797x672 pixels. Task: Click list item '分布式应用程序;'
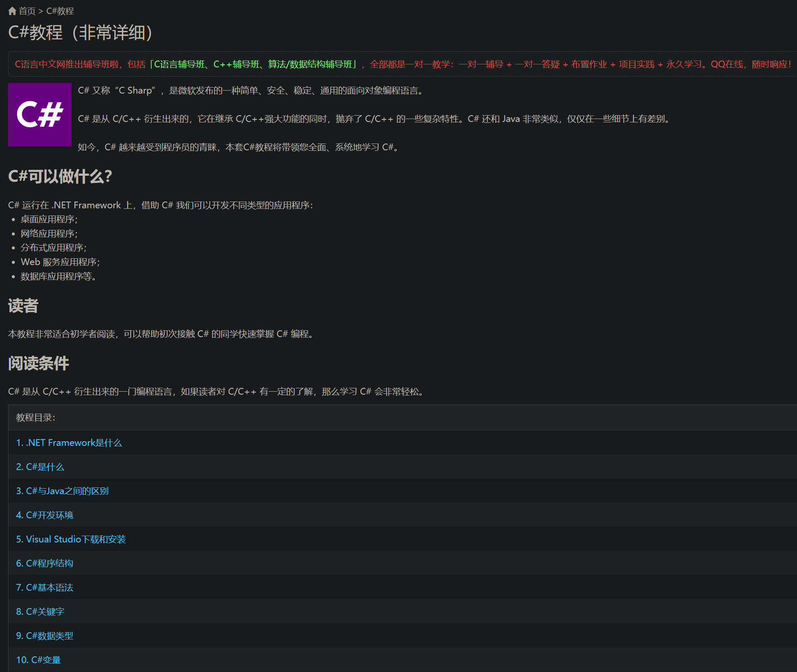tap(54, 248)
